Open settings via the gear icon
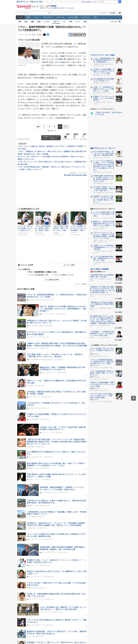 click(120, 13)
